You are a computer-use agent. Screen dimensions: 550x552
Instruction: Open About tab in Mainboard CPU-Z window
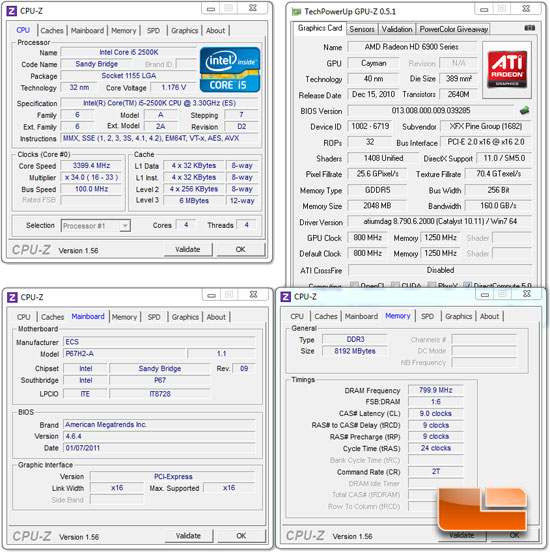click(216, 317)
